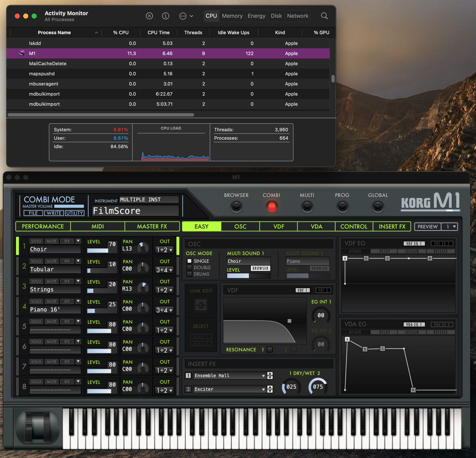Open Ensemble Hall insert effect dropdown
The height and width of the screenshot is (458, 476).
pyautogui.click(x=230, y=376)
